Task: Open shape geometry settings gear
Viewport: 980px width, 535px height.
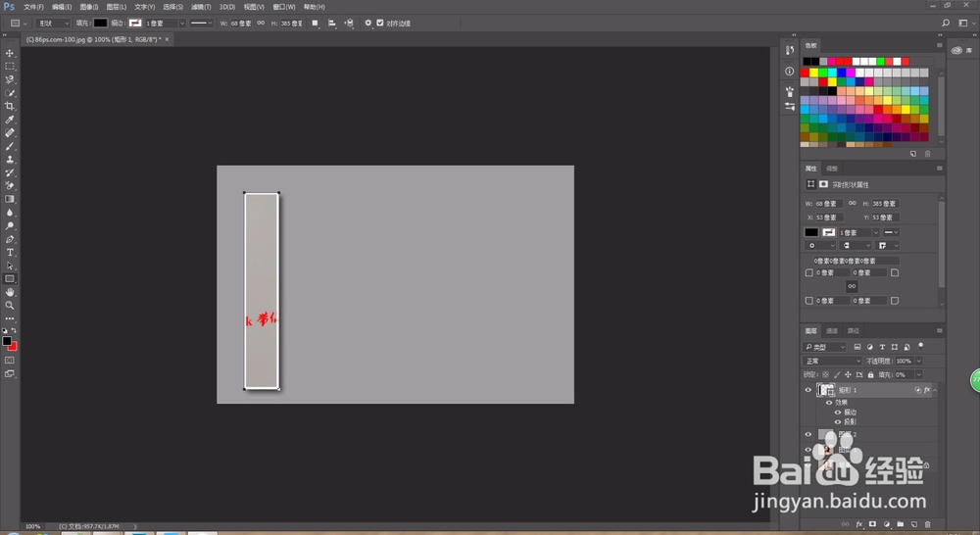Action: pyautogui.click(x=368, y=24)
